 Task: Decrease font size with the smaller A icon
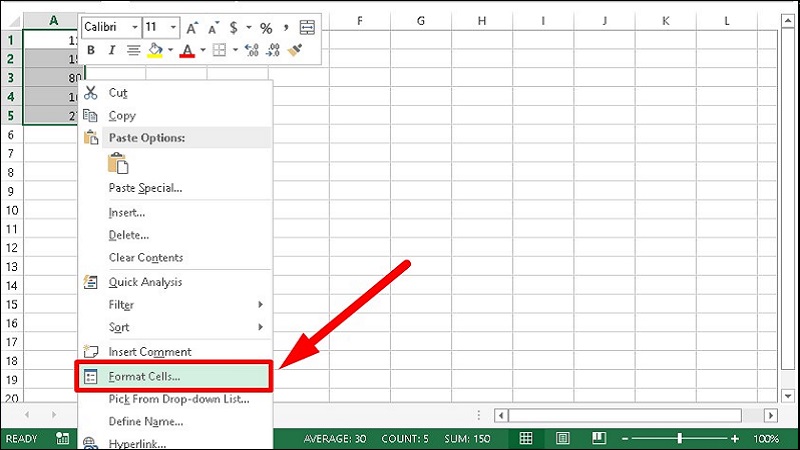tap(213, 28)
